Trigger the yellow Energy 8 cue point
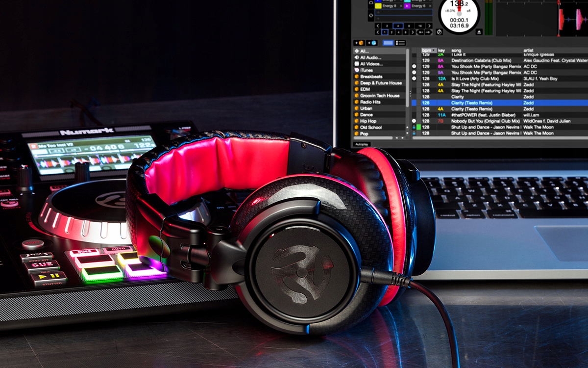This screenshot has height=368, width=588. pyautogui.click(x=378, y=6)
